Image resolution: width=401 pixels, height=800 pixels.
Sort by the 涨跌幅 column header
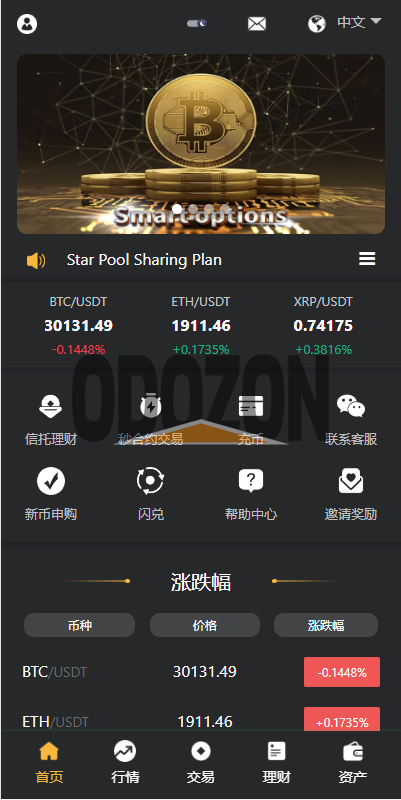[326, 625]
